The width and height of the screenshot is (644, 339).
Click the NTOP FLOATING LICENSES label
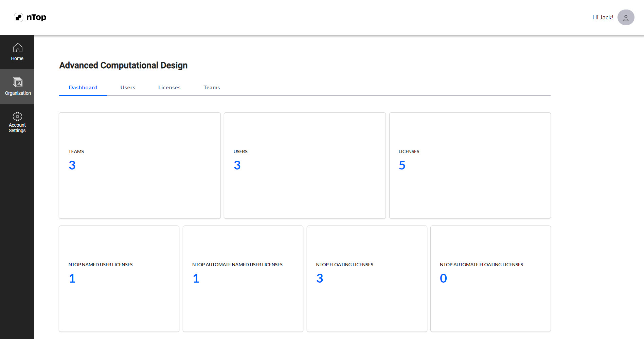coord(344,265)
